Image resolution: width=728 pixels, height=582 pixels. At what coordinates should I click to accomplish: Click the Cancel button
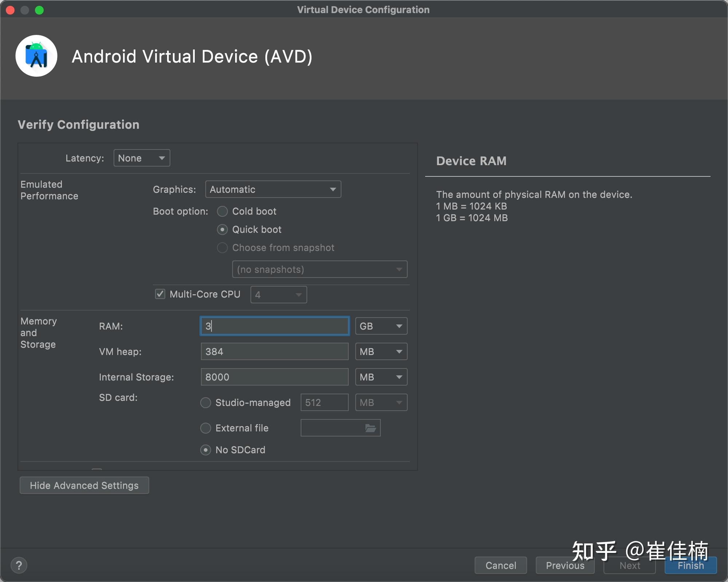[x=500, y=566]
